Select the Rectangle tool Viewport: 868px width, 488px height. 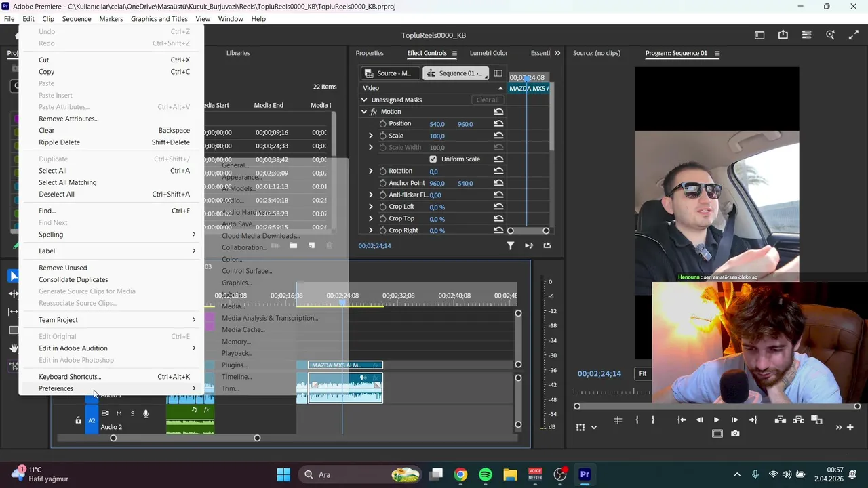[x=14, y=330]
